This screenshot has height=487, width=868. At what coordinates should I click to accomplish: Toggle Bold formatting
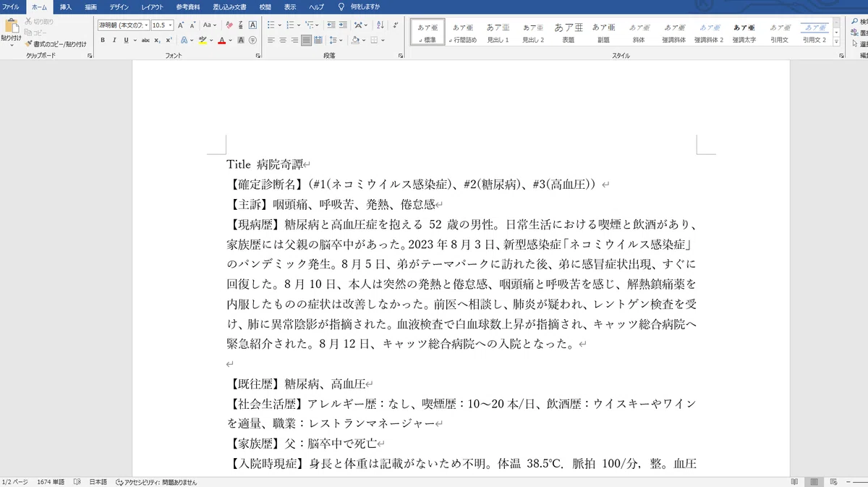pyautogui.click(x=103, y=41)
